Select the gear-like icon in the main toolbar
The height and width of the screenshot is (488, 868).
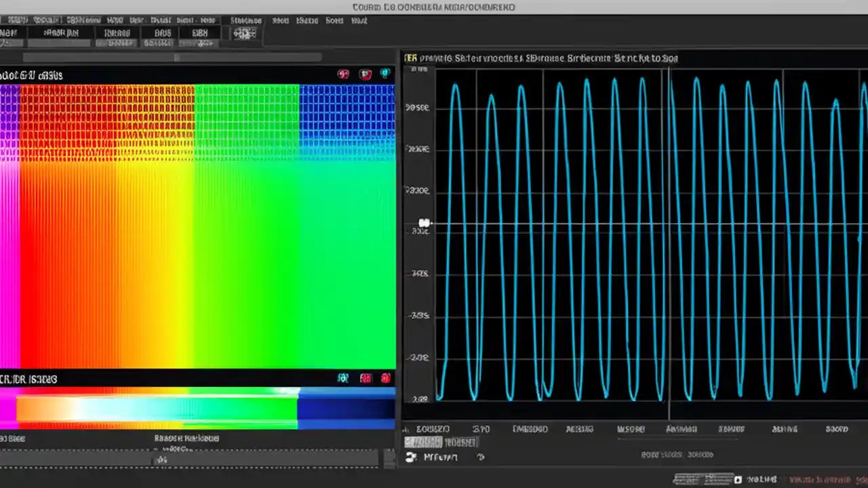pyautogui.click(x=244, y=34)
